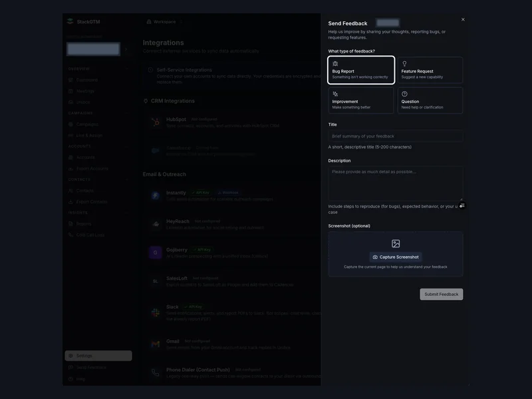Click the Integrations page heading

click(163, 43)
